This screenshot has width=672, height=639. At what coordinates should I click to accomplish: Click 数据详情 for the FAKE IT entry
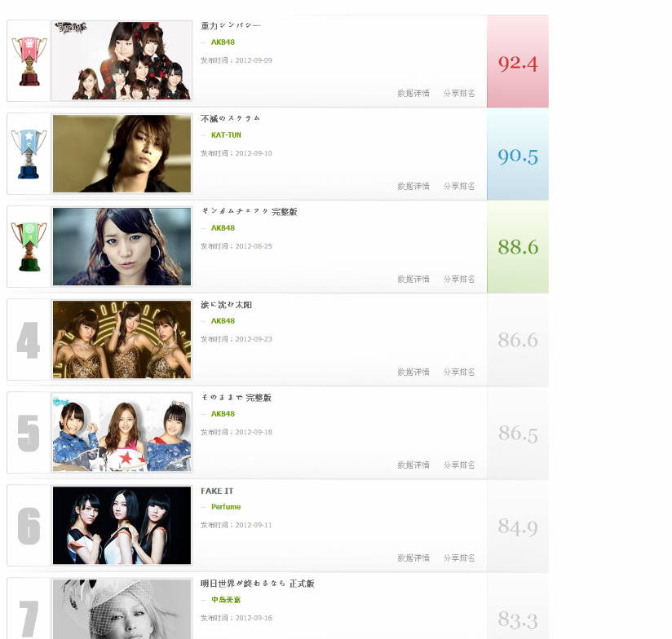coord(413,557)
